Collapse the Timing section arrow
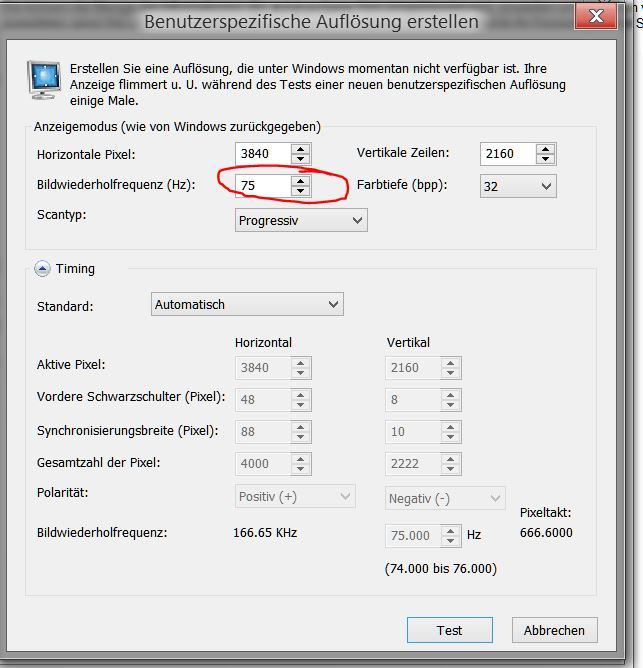The width and height of the screenshot is (643, 668). (42, 269)
